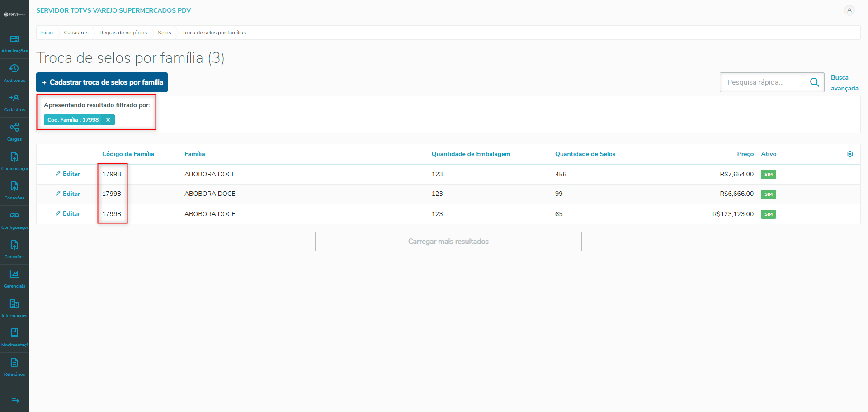Screen dimensions: 868x412
Task: Click the SIM badge in R$7,654.00 row
Action: (x=769, y=175)
